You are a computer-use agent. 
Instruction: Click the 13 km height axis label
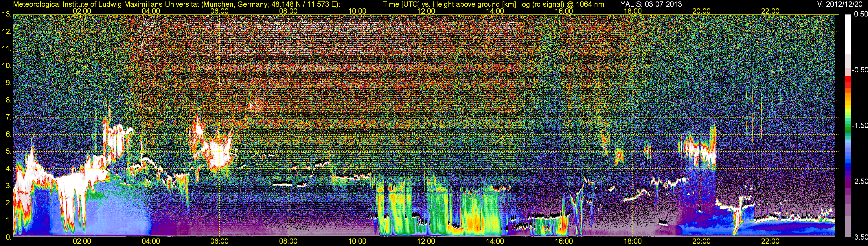tap(6, 14)
